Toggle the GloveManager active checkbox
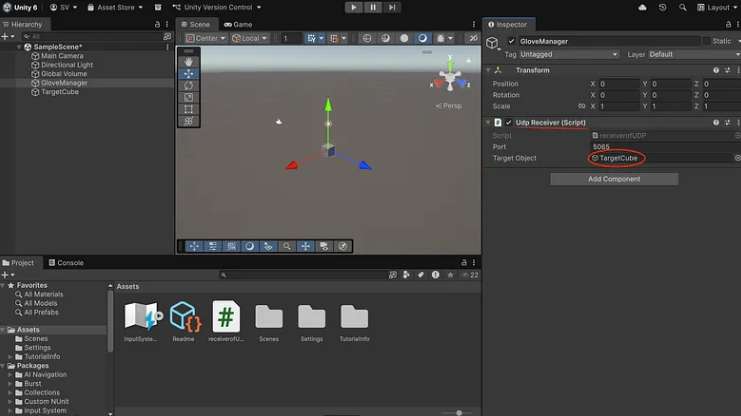Viewport: 741px width, 416px height. coord(511,41)
